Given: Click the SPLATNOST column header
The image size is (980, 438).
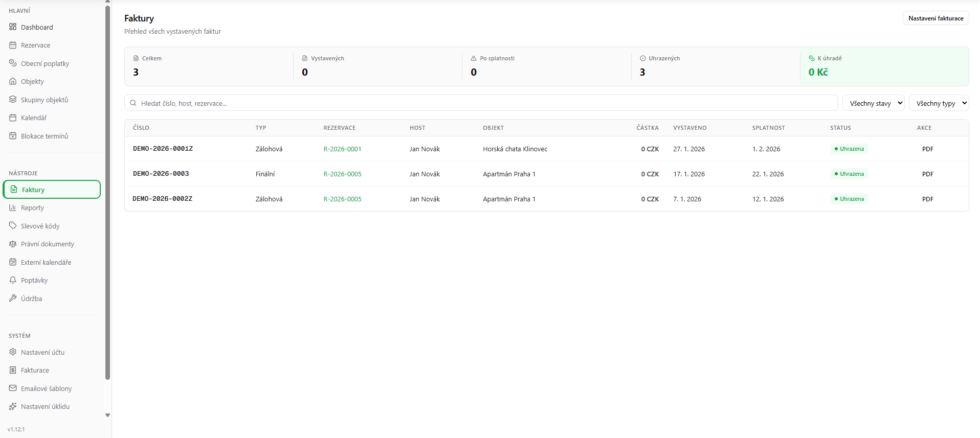Looking at the screenshot, I should click(768, 128).
